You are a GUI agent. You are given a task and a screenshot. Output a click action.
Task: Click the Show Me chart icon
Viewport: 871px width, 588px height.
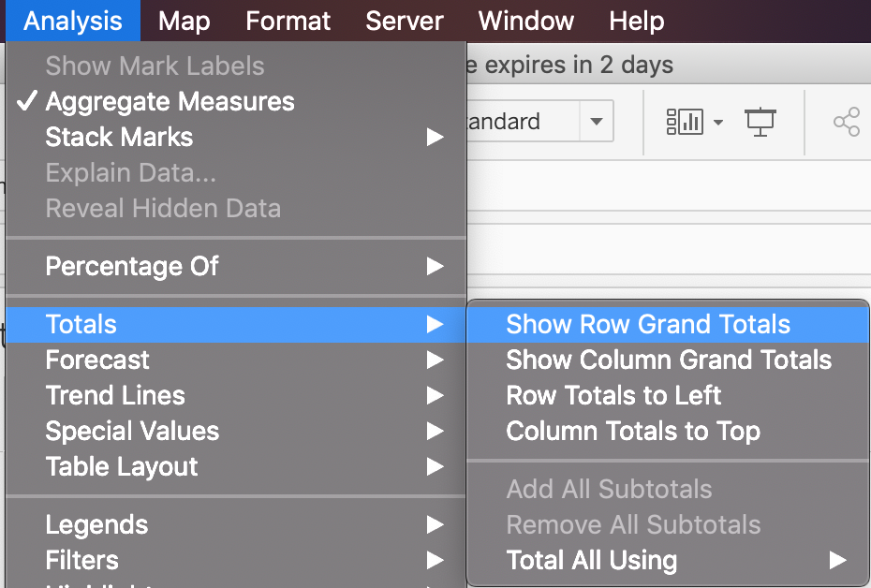pos(685,122)
